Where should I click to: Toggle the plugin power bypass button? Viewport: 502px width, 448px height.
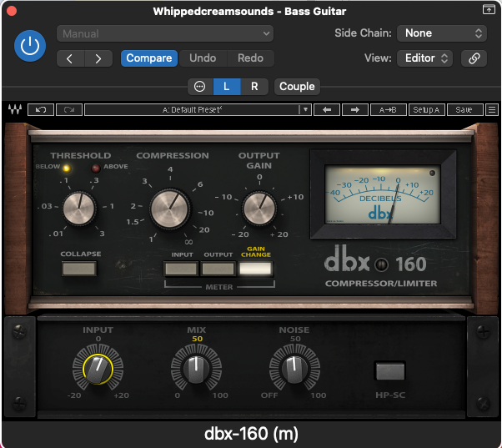point(30,46)
